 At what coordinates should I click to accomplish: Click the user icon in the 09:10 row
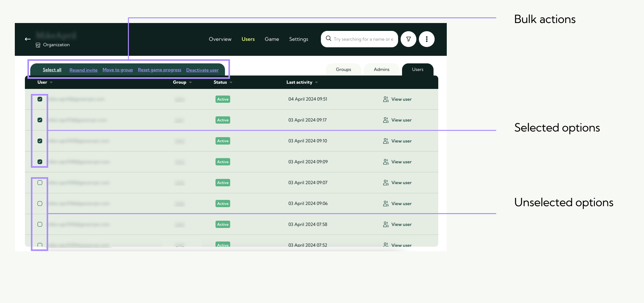click(386, 141)
